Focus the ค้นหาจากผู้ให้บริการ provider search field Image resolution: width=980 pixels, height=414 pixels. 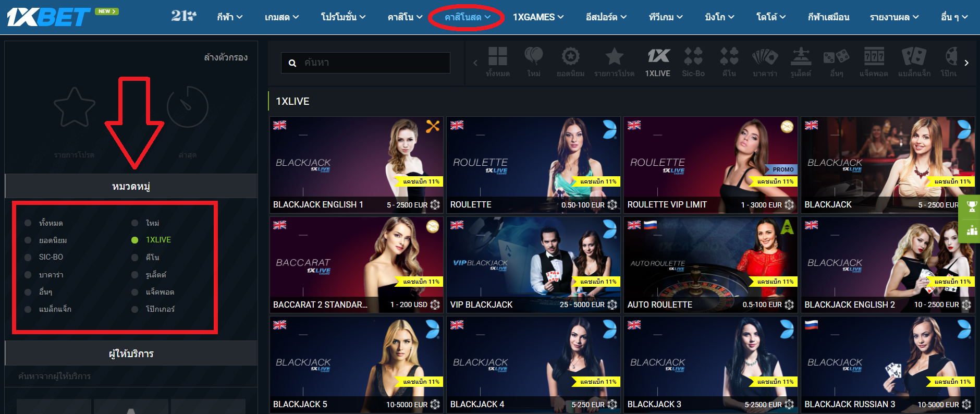tap(131, 376)
